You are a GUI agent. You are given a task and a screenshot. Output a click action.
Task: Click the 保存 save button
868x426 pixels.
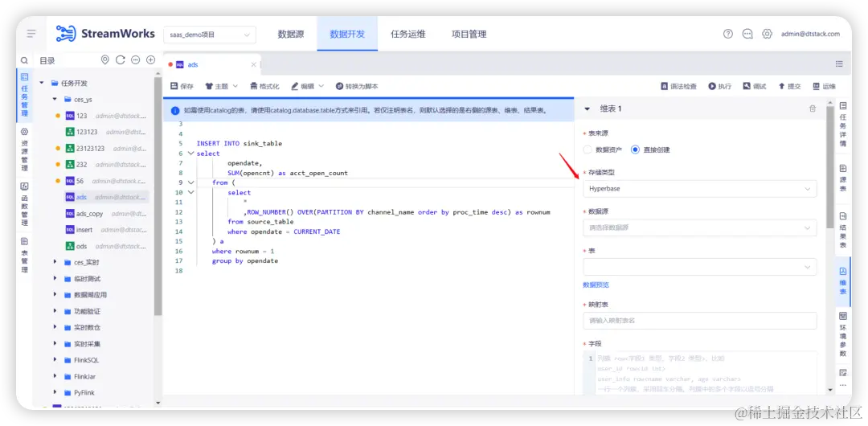pos(182,87)
